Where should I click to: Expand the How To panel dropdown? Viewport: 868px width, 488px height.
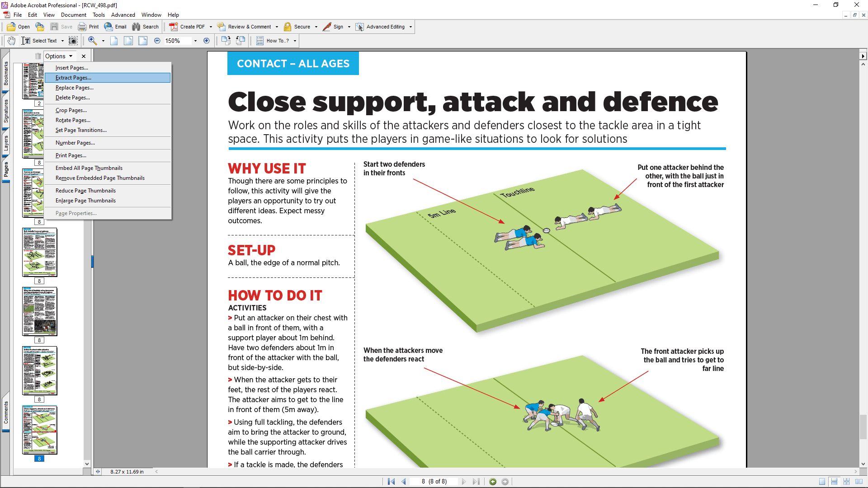coord(295,41)
